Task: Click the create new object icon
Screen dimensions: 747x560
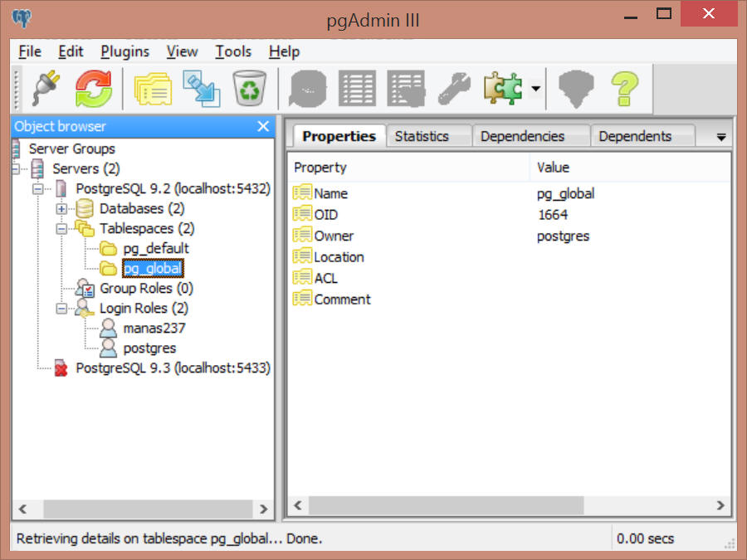Action: pos(202,89)
